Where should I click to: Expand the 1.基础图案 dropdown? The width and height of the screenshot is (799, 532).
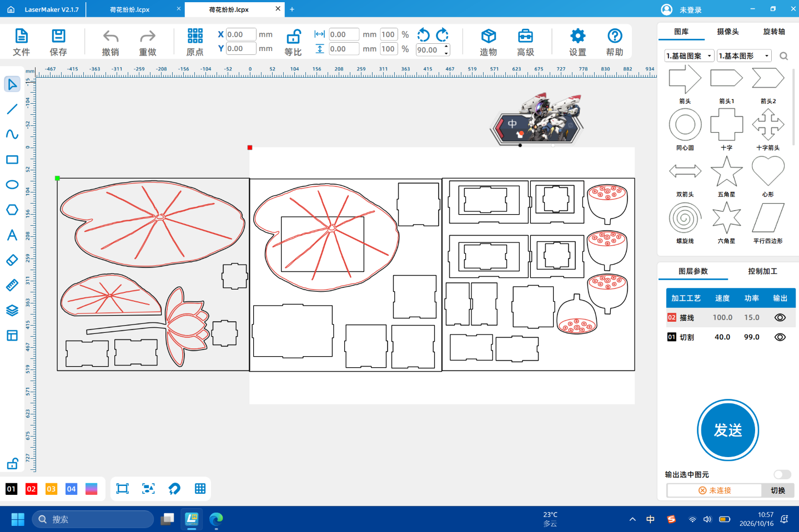pyautogui.click(x=689, y=56)
